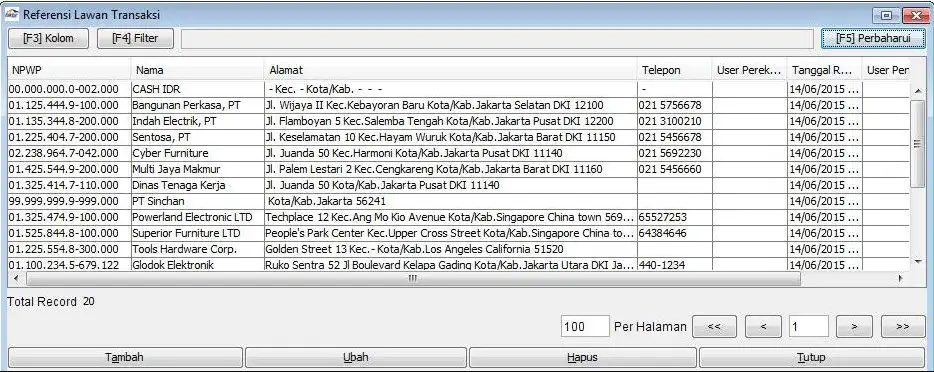The image size is (934, 372).
Task: Click the vertical scrollbar up arrow
Action: (x=918, y=90)
